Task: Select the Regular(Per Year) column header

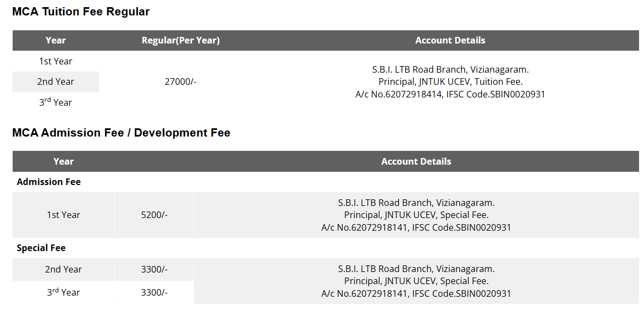Action: [180, 40]
